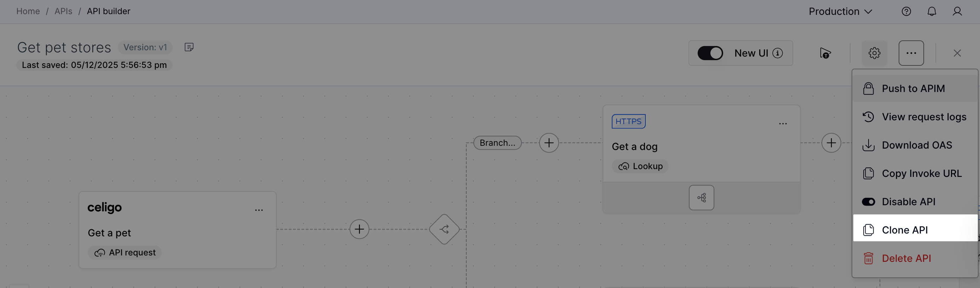Click the branching icon under Get a dog

click(x=701, y=197)
